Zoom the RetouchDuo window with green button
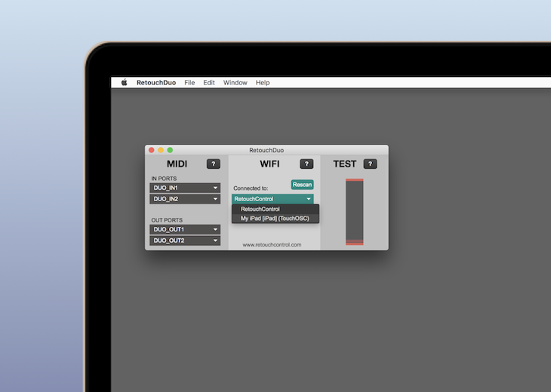 [170, 150]
